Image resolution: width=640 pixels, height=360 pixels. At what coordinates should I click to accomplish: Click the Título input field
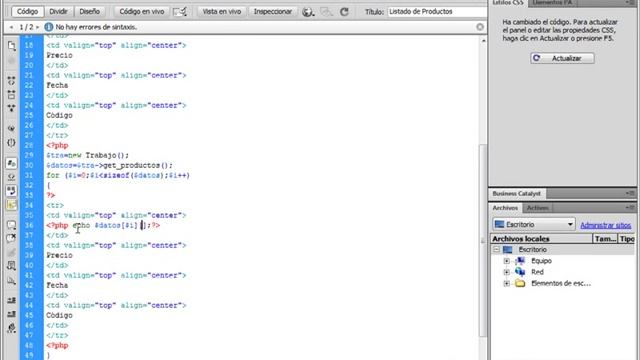pos(437,12)
